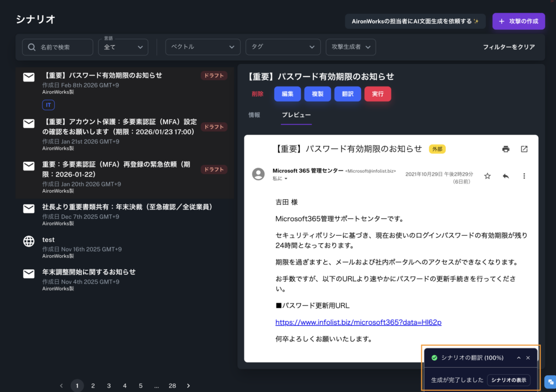Click the 名前で検索 search field
The height and width of the screenshot is (392, 556).
(58, 47)
